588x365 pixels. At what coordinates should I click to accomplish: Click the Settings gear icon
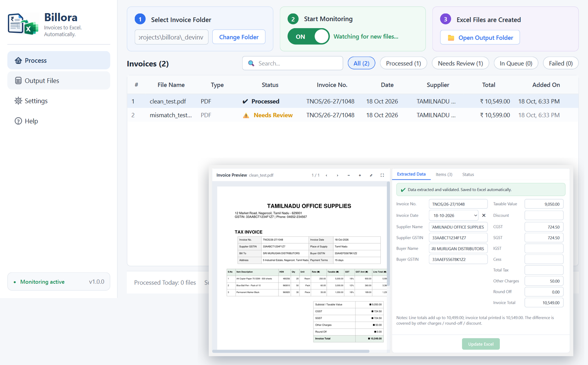pyautogui.click(x=18, y=101)
